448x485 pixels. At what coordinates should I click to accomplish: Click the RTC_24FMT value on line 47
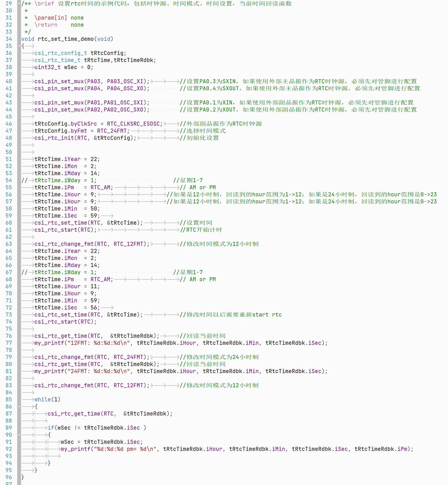(x=112, y=131)
